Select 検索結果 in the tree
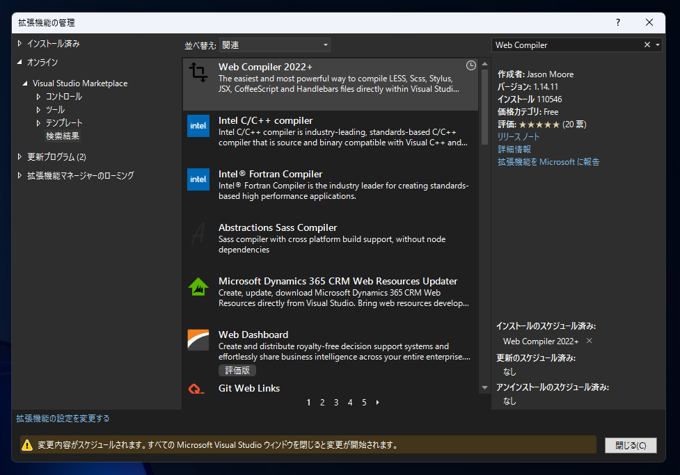Screen dimensions: 680x475 pos(62,136)
